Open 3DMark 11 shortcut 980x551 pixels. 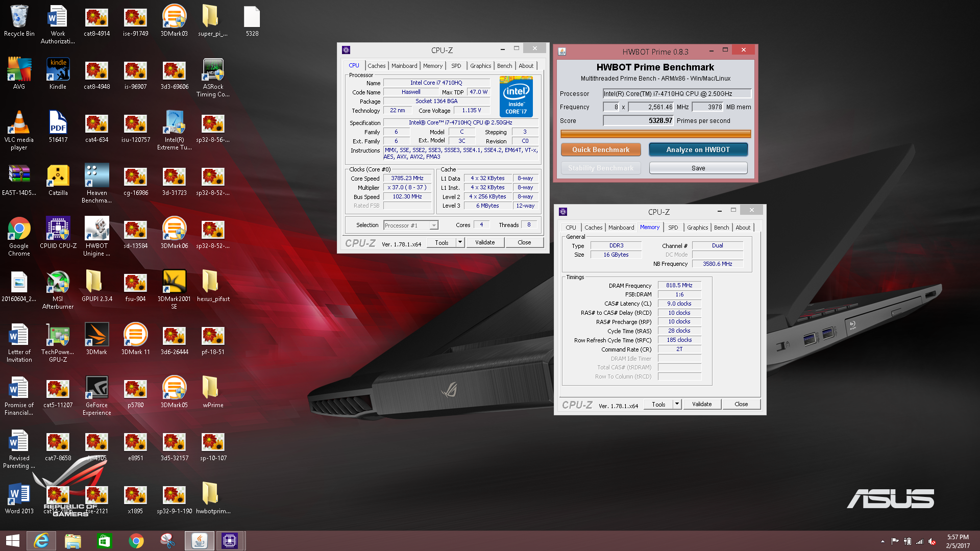[x=136, y=339]
